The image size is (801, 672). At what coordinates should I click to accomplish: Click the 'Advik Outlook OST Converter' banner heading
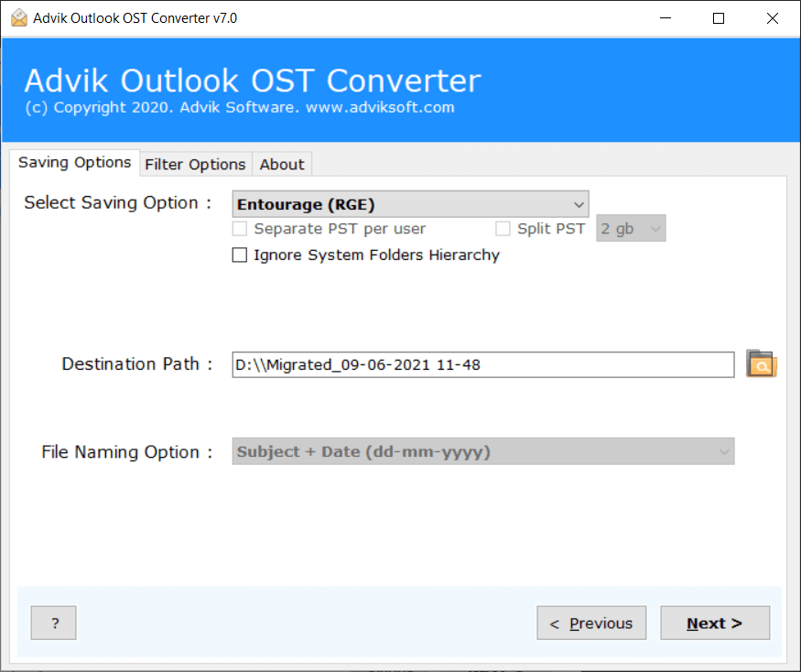253,81
